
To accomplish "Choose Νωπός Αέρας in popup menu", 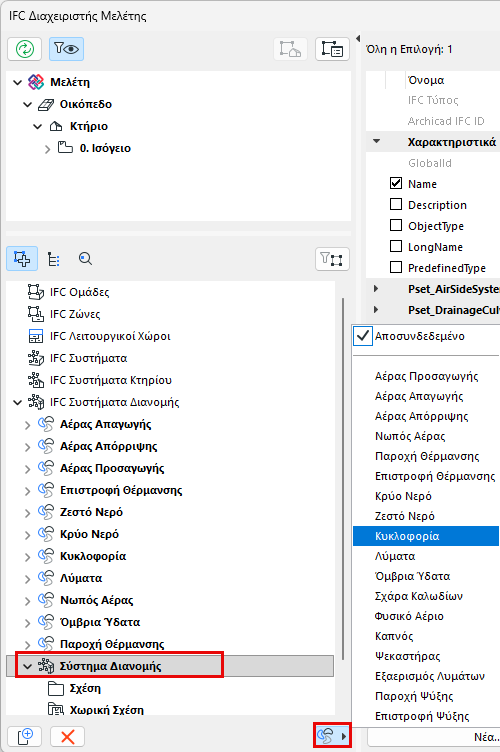I will (x=426, y=436).
